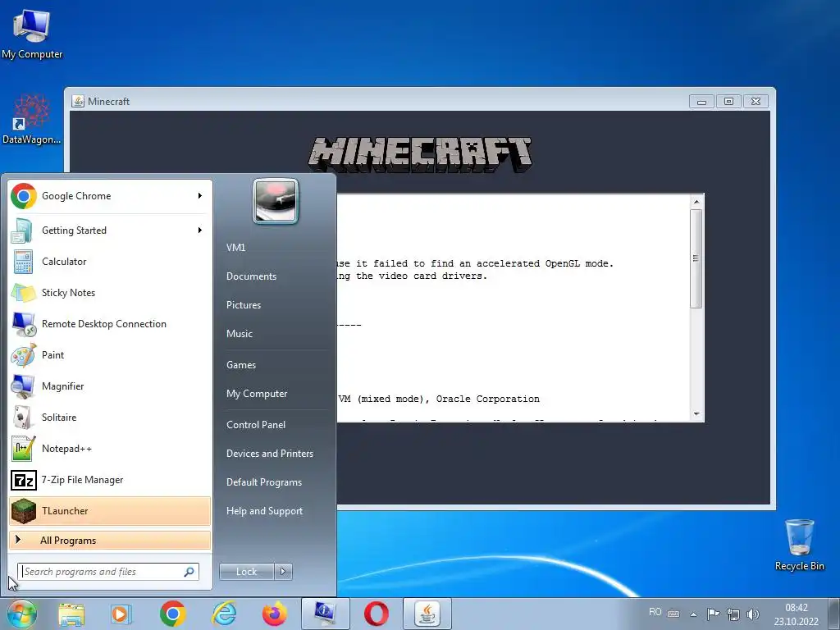Click the Minecraft log scrollbar thumb
The width and height of the screenshot is (840, 630).
click(696, 258)
